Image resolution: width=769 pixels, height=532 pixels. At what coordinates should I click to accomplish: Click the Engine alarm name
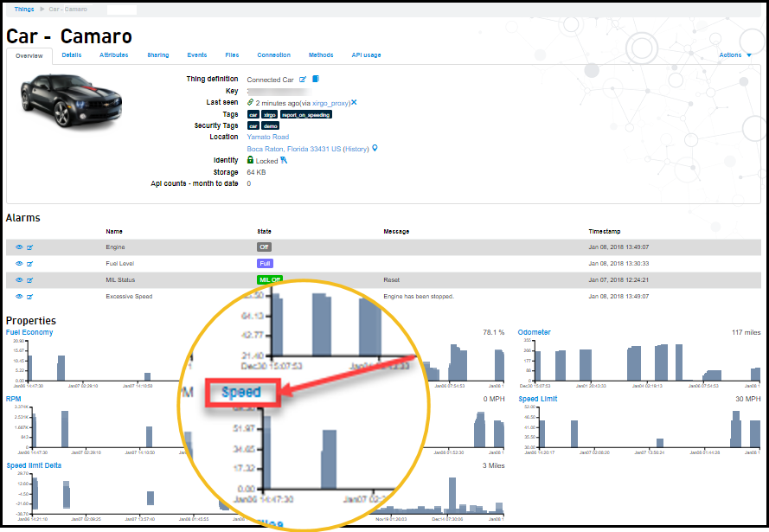point(115,247)
